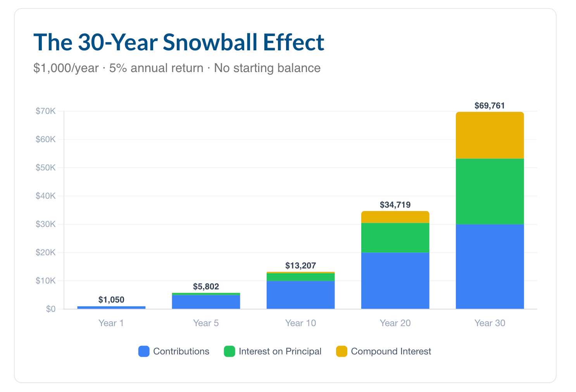Image resolution: width=576 pixels, height=392 pixels.
Task: Click the $69,761 total label
Action: pos(490,106)
